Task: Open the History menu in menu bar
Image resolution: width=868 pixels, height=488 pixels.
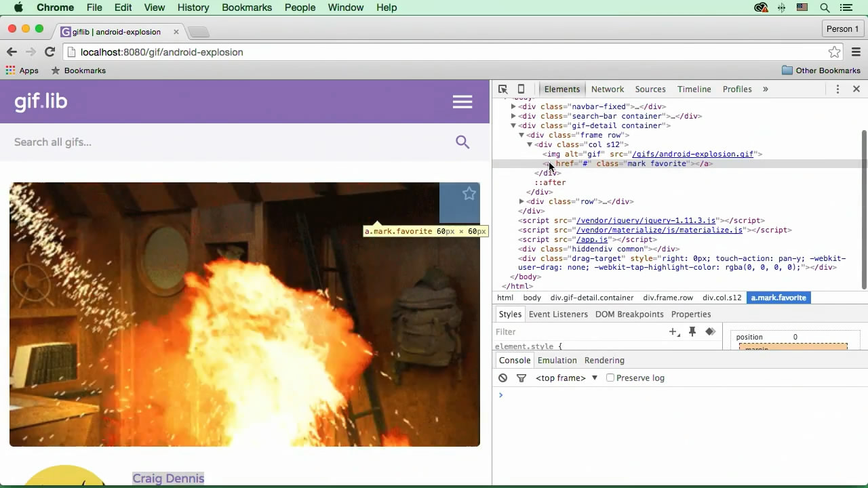Action: pos(193,7)
